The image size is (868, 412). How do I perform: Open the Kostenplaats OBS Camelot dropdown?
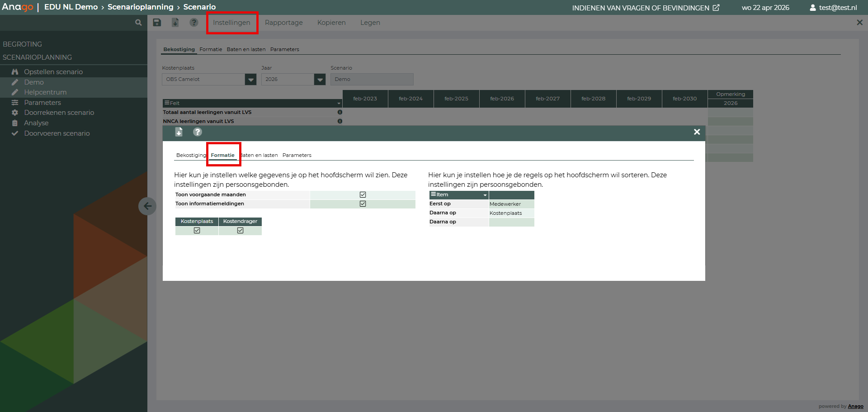pyautogui.click(x=250, y=80)
